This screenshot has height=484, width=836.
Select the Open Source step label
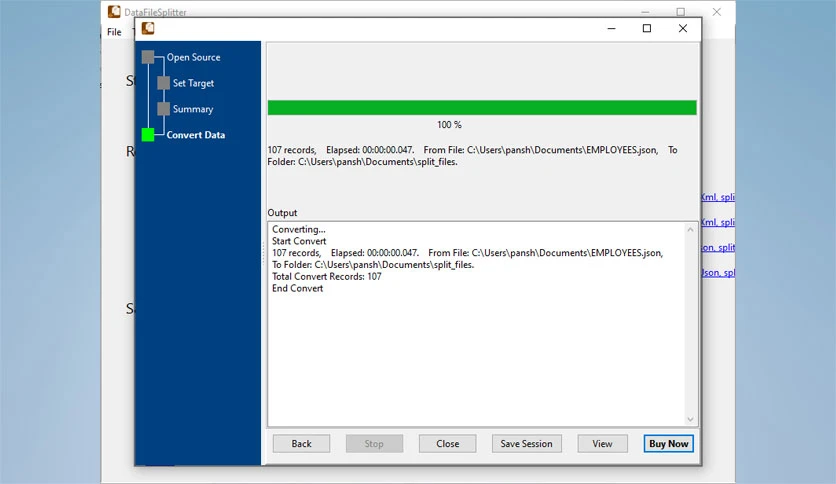tap(193, 57)
